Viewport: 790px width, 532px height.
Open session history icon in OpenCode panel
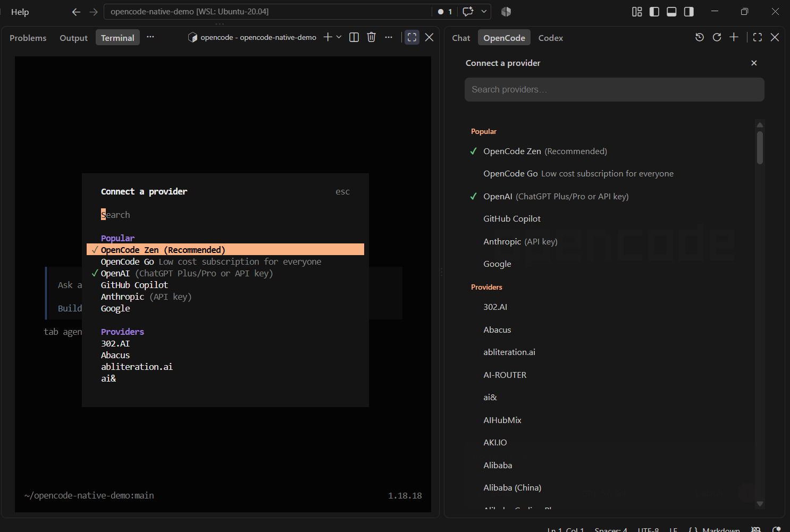click(700, 37)
